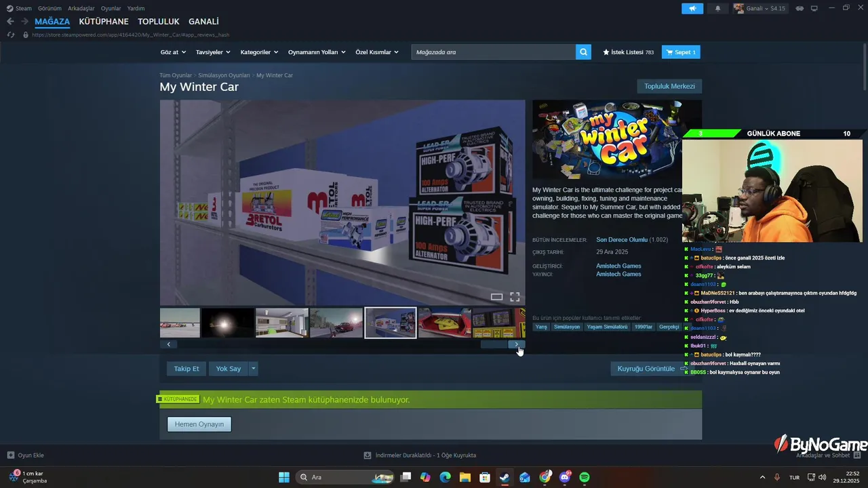The width and height of the screenshot is (868, 488).
Task: Open Son Derece Olumlu reviews link
Action: 622,240
